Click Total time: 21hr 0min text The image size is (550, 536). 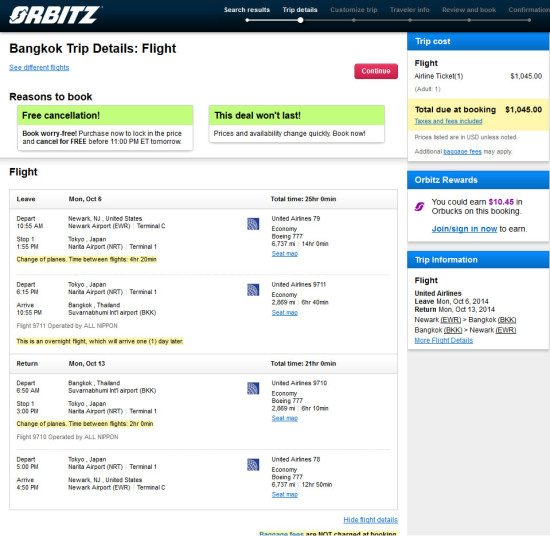point(303,364)
